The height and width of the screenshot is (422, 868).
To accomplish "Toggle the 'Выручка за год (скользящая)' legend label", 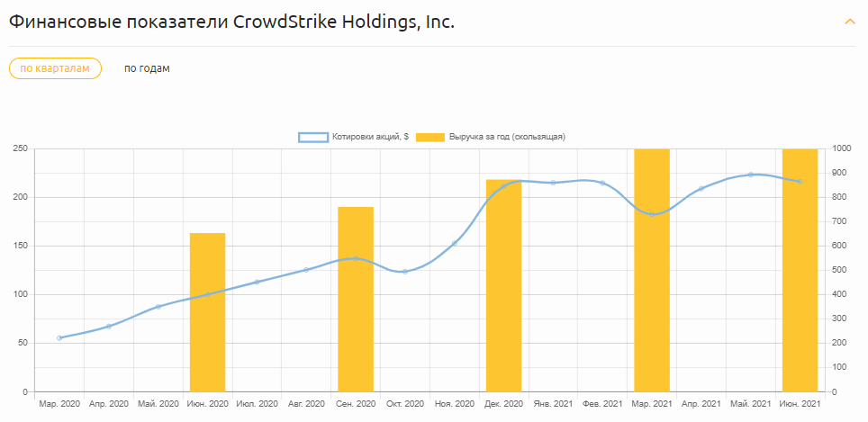I will 506,137.
